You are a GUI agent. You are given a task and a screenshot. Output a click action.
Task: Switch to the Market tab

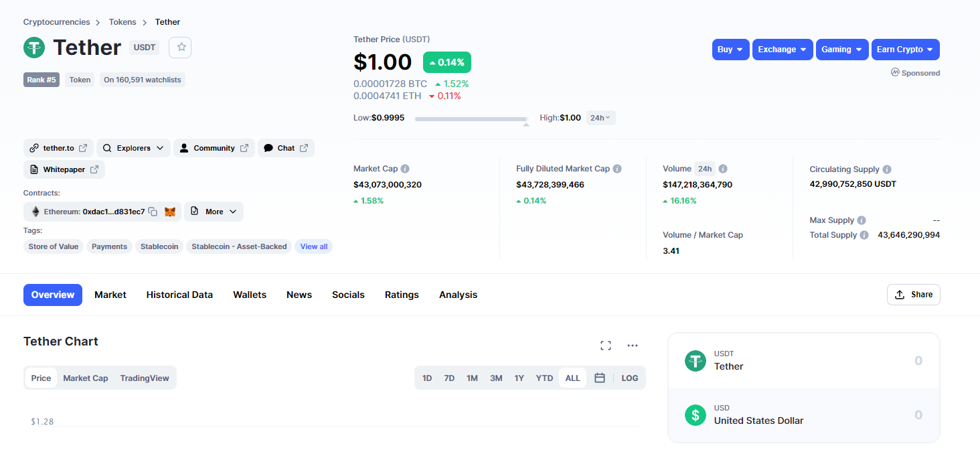110,295
